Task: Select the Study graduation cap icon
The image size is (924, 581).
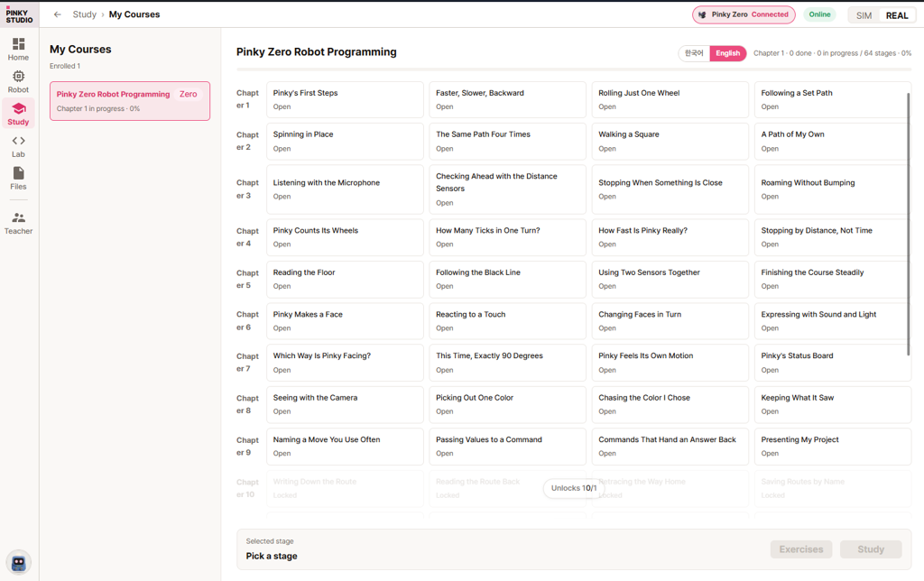Action: click(18, 109)
